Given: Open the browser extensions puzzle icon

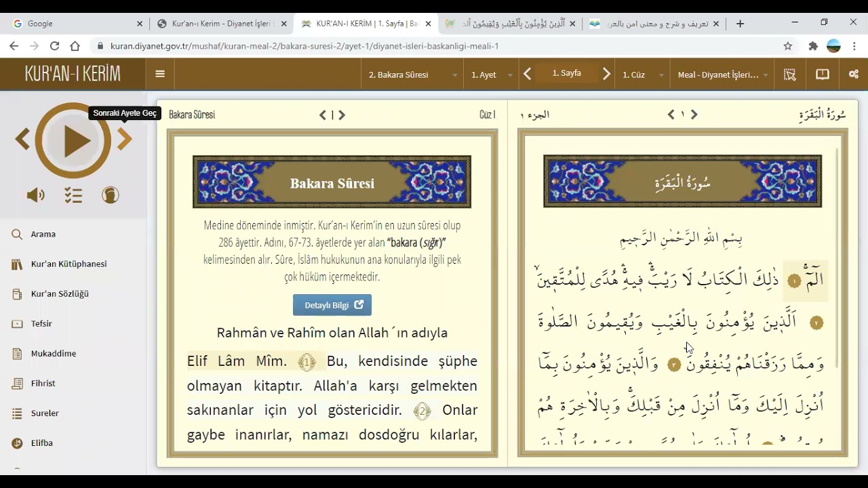Looking at the screenshot, I should coord(813,46).
